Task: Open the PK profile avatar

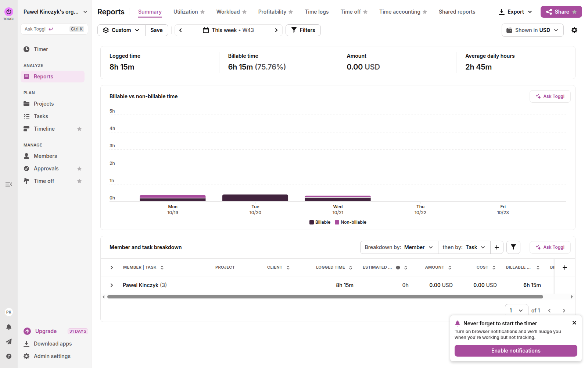Action: click(x=9, y=312)
